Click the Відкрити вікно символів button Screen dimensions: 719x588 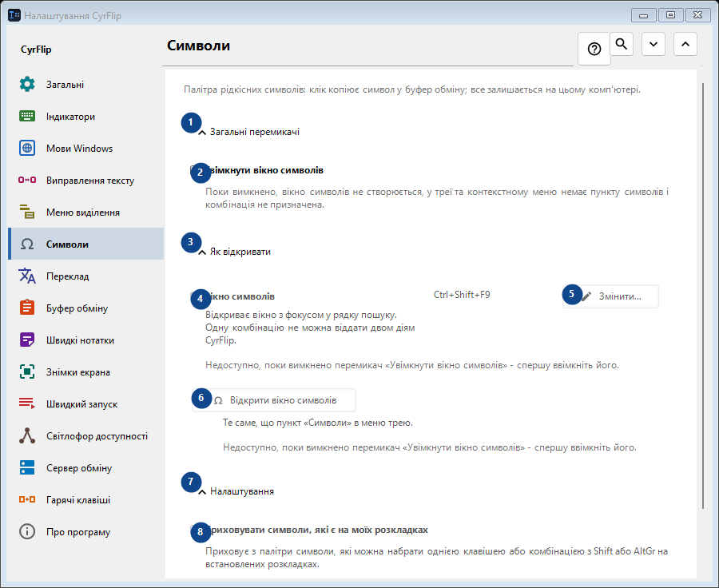[x=274, y=400]
